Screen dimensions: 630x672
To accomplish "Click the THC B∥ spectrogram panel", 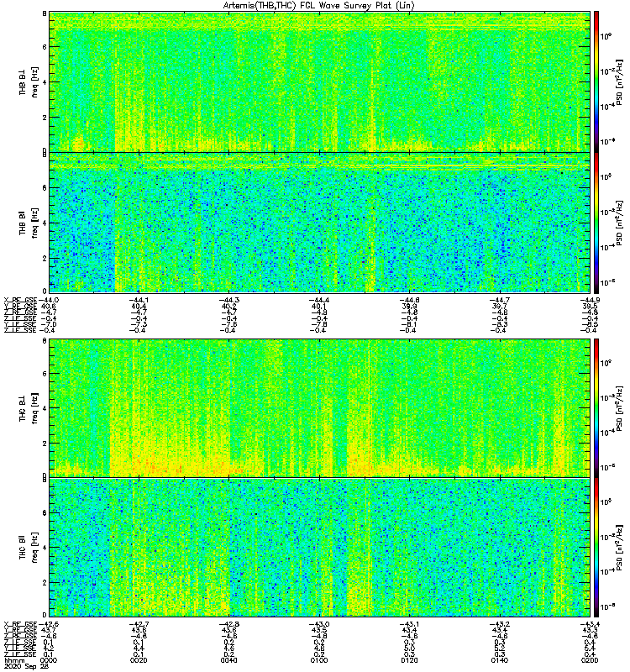I will tap(320, 548).
